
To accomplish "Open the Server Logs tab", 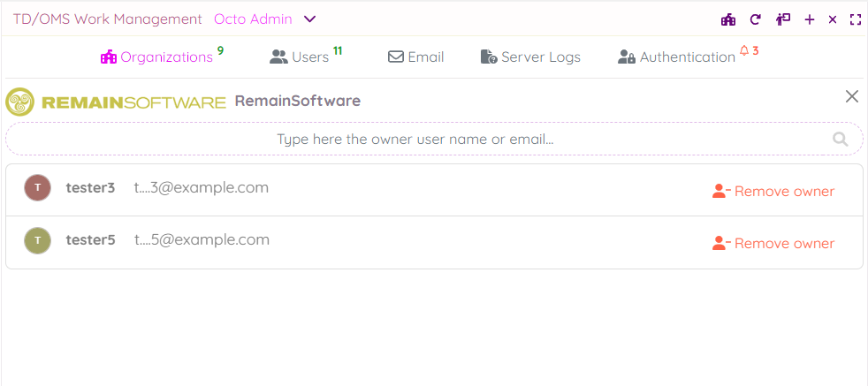I will pyautogui.click(x=530, y=57).
